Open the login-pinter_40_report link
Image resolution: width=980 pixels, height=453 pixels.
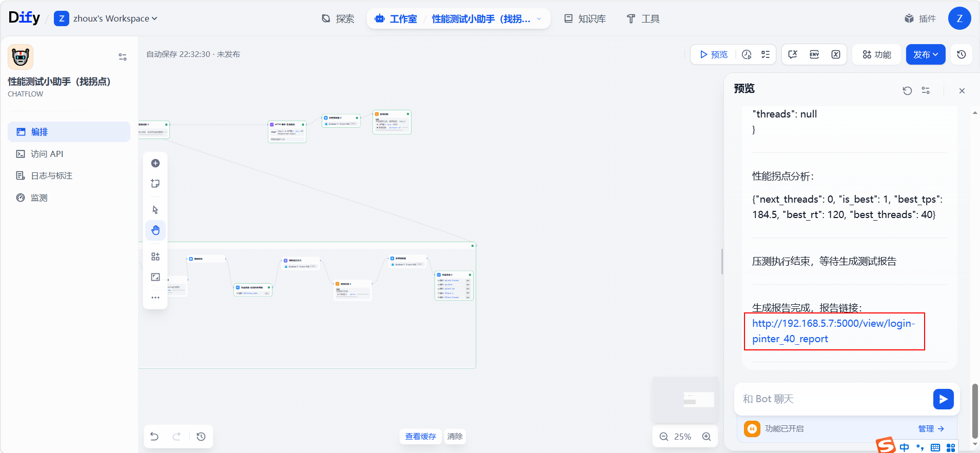[833, 331]
